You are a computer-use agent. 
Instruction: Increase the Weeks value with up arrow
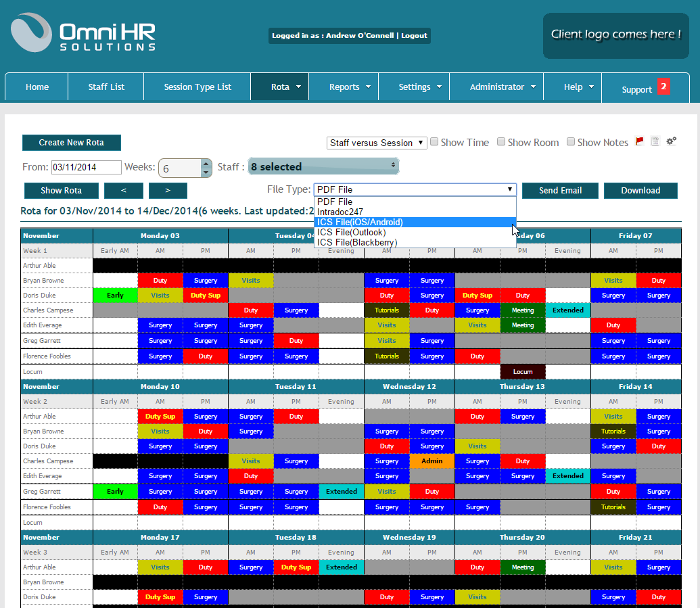(x=206, y=164)
